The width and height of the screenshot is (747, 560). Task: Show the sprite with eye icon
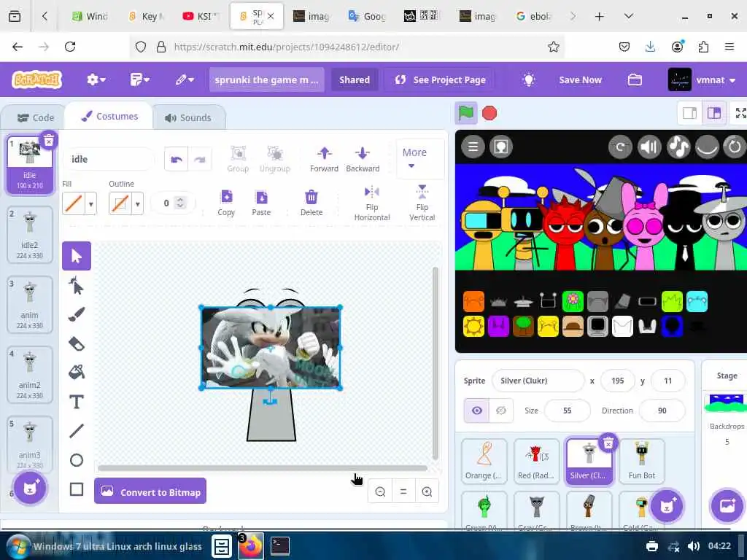pyautogui.click(x=477, y=411)
